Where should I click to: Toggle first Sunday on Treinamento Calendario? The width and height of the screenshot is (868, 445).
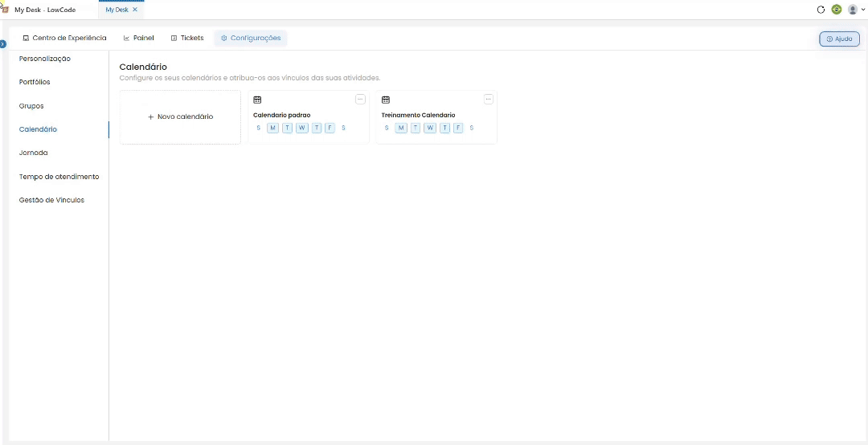point(387,128)
